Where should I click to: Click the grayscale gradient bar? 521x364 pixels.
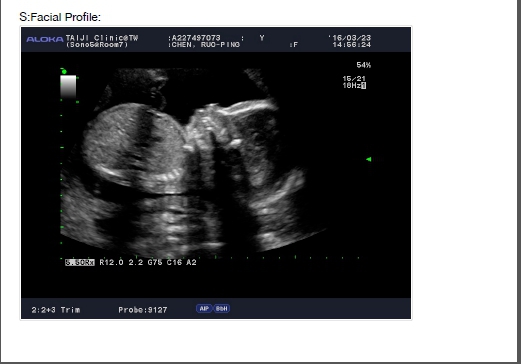click(68, 86)
